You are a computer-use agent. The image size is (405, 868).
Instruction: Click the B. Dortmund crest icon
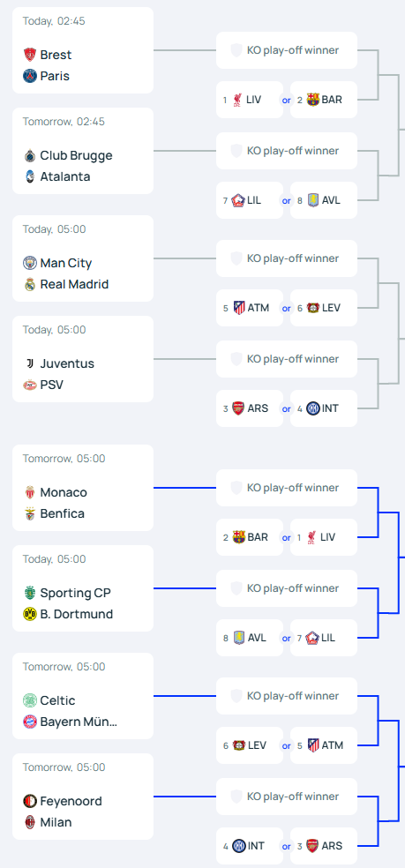click(30, 614)
